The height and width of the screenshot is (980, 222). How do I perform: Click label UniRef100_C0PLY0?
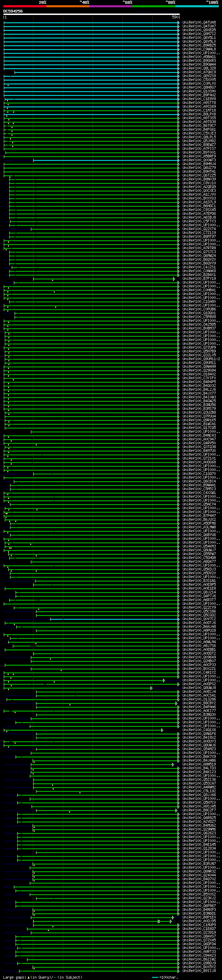pos(199,84)
